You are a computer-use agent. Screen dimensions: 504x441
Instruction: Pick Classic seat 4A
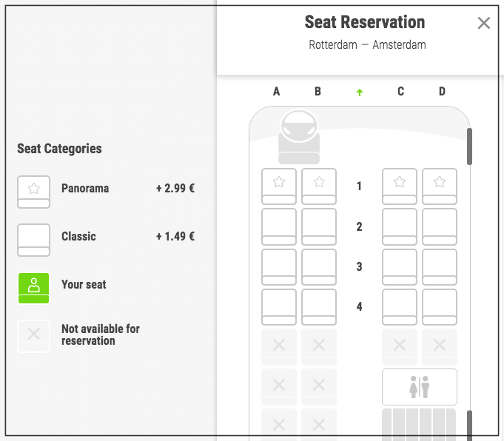[279, 307]
